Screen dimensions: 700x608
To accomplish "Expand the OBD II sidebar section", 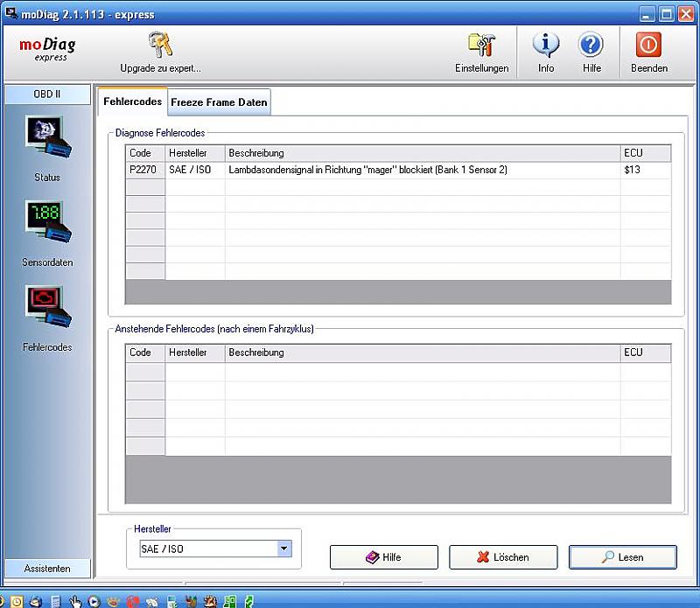I will pyautogui.click(x=47, y=94).
